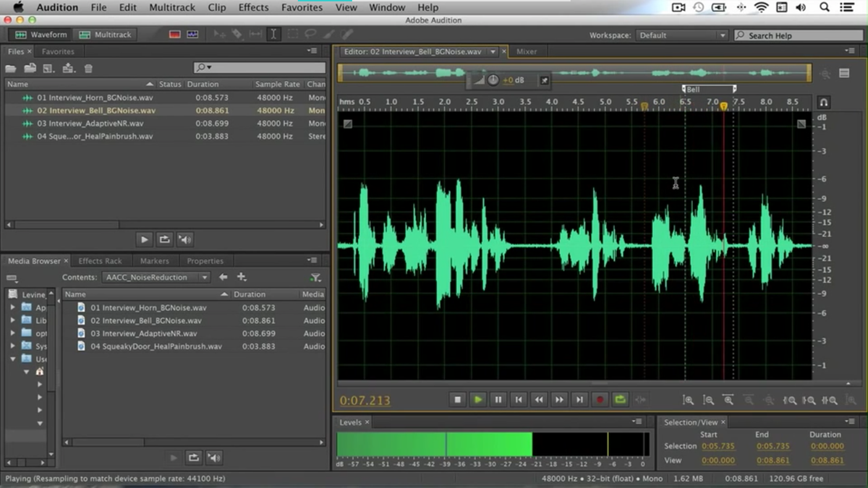The width and height of the screenshot is (868, 488).
Task: Toggle Loop Playback in the transport bar
Action: click(x=620, y=399)
